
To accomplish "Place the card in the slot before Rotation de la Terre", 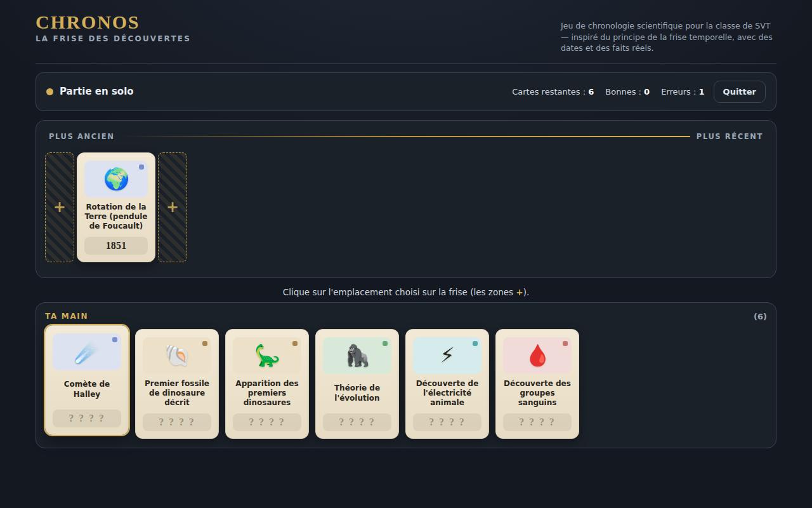I will pos(60,207).
